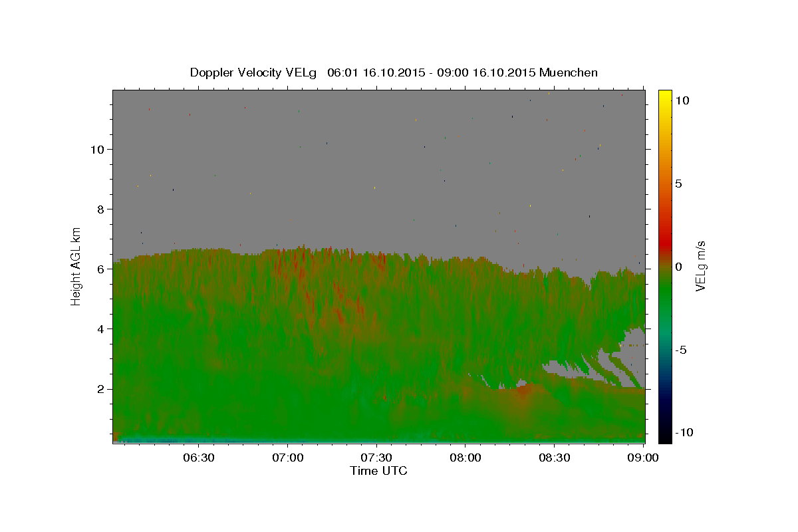Click the 'VELg m/s' colorbar label
This screenshot has height=532, width=798.
point(700,267)
